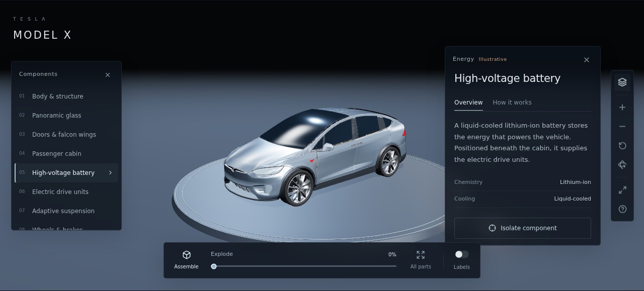Screen dimensions: 644x291
Task: Click the Explode slider handle
Action: (x=214, y=266)
